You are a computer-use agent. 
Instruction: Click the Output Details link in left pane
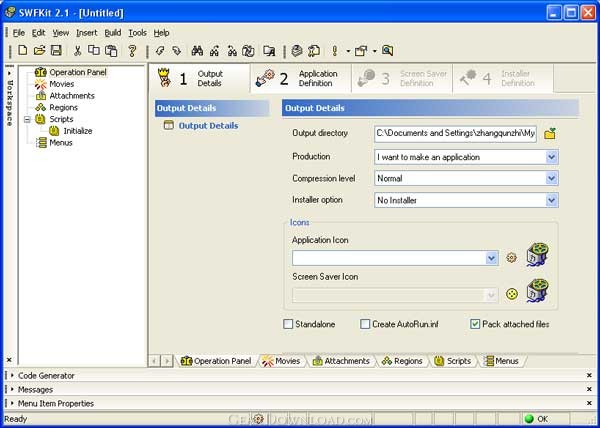point(208,125)
